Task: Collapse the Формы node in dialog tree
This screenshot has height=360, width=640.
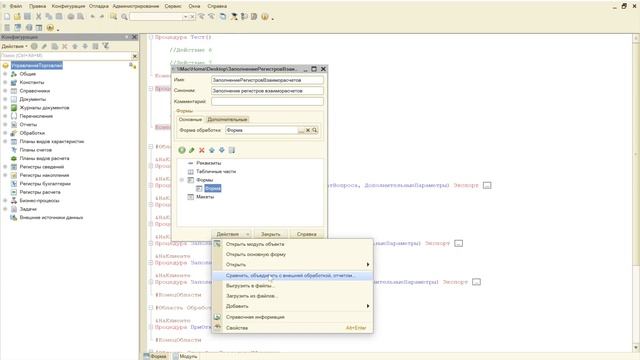Action: pyautogui.click(x=182, y=180)
